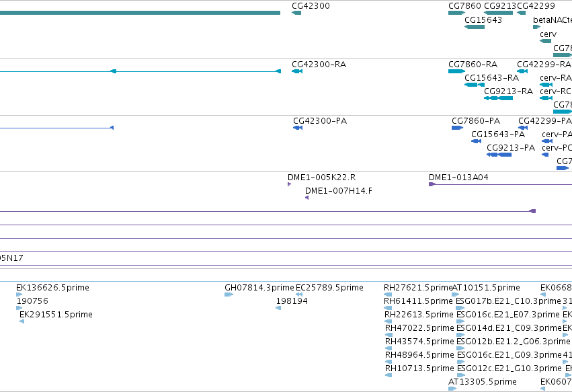This screenshot has height=392, width=572.
Task: Select the RH22613.5prime EST label
Action: click(419, 315)
